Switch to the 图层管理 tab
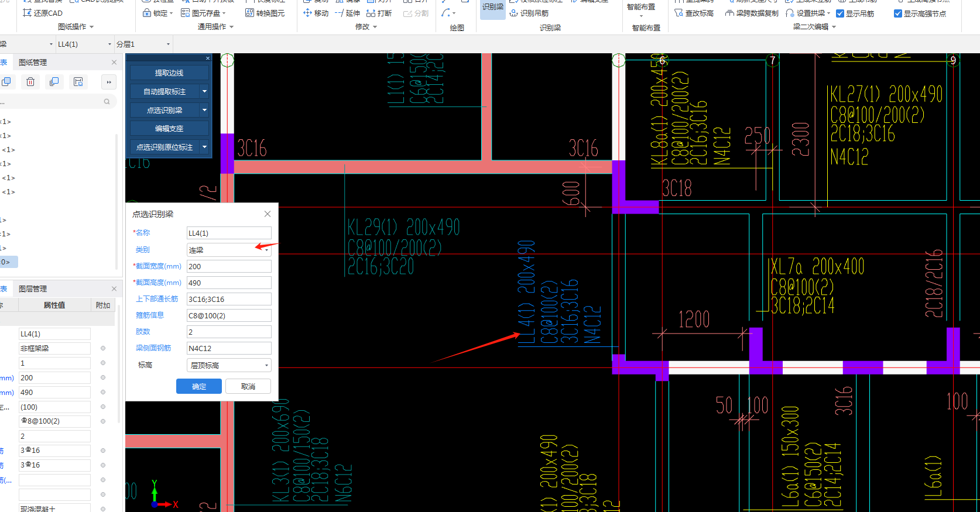This screenshot has height=512, width=980. click(x=33, y=288)
